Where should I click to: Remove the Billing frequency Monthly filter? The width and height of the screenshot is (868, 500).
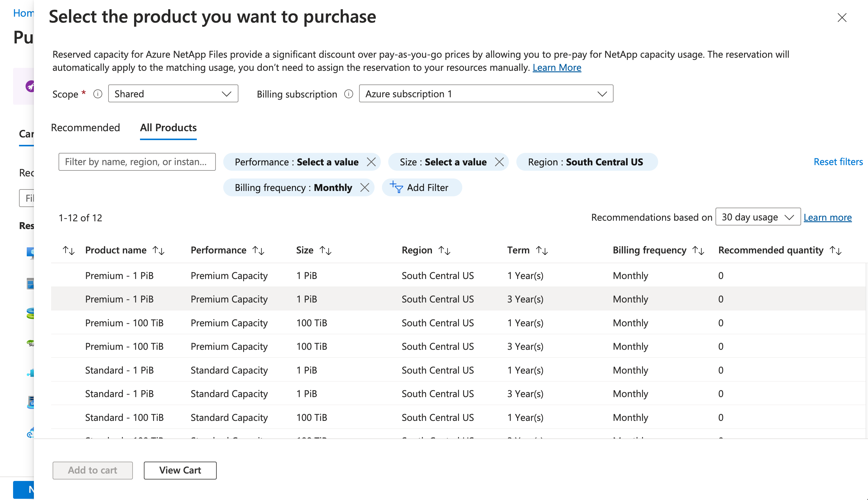(x=365, y=187)
